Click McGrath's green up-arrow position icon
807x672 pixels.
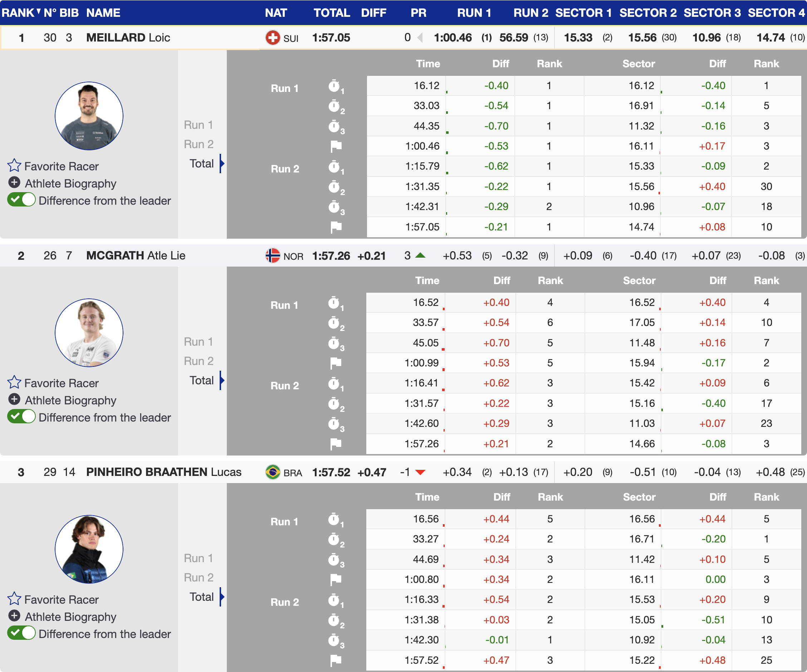click(x=420, y=255)
